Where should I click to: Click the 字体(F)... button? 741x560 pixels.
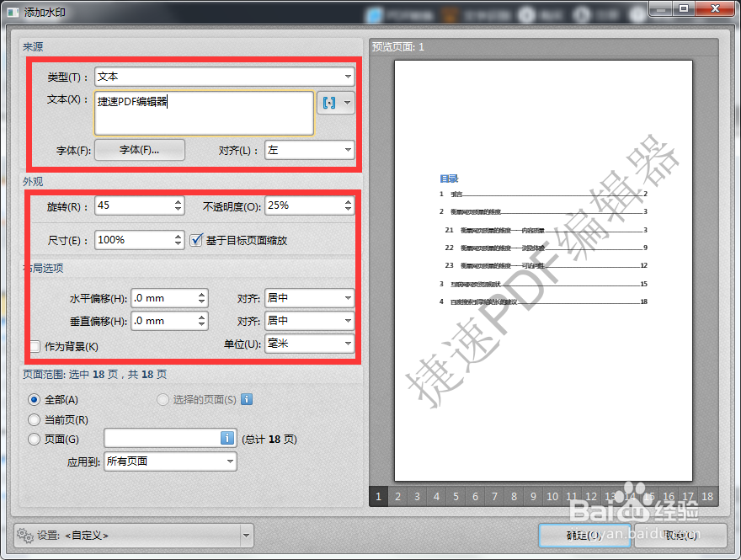(140, 150)
